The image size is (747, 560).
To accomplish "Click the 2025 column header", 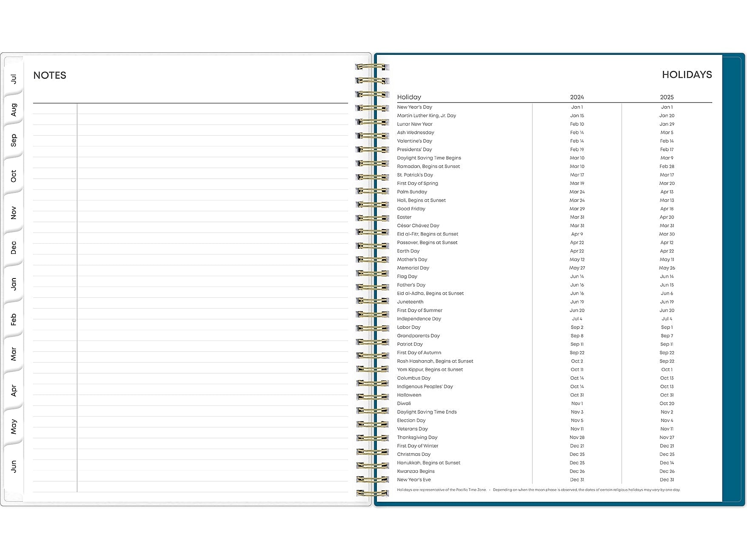I will point(667,97).
